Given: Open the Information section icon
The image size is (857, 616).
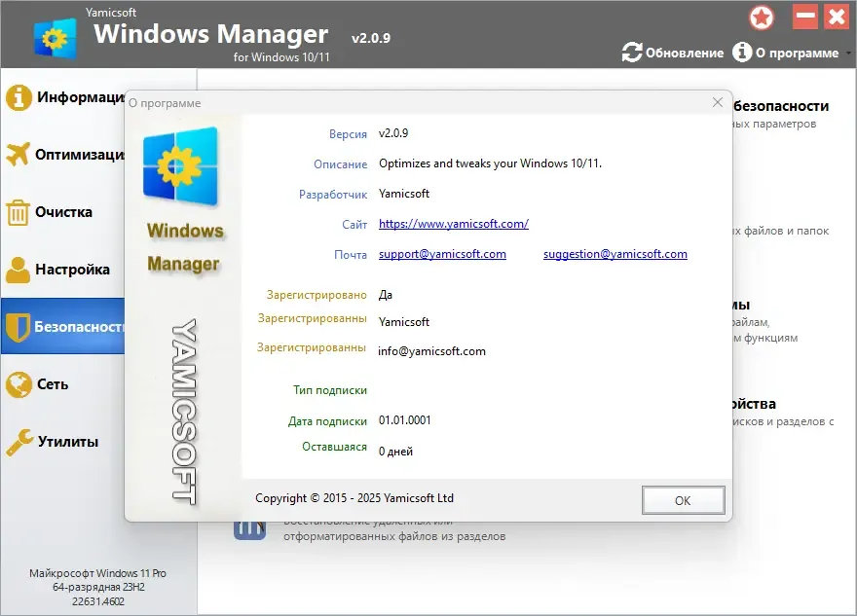Looking at the screenshot, I should point(19,97).
